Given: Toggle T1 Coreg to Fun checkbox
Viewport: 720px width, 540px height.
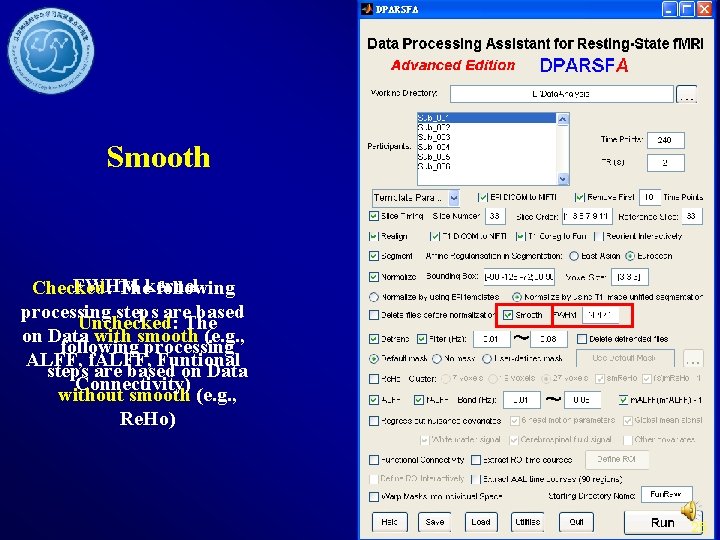Looking at the screenshot, I should point(520,236).
